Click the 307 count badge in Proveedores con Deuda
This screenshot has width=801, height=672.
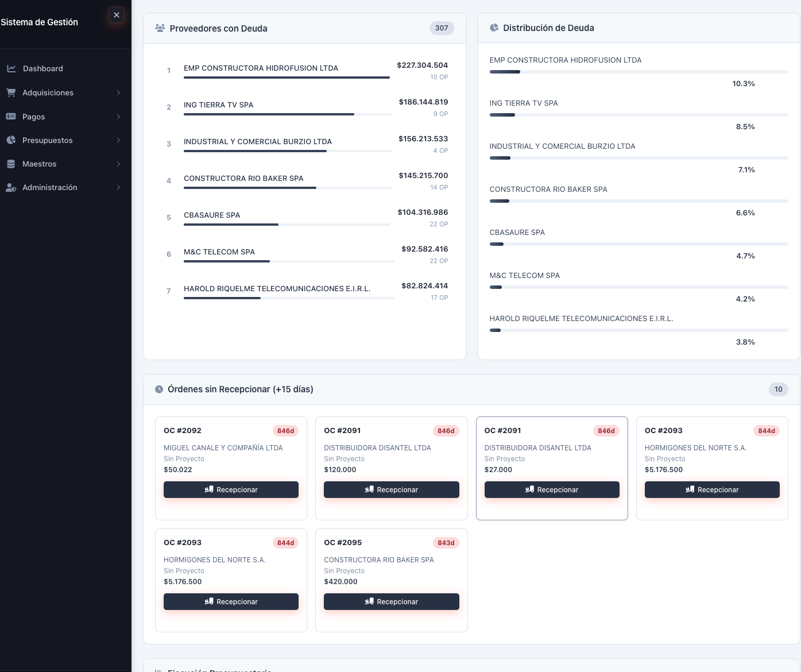(442, 28)
